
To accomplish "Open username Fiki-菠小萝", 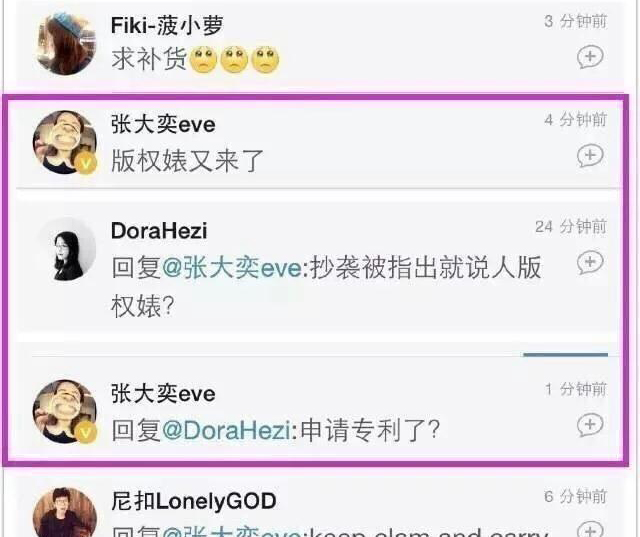I will click(x=167, y=25).
